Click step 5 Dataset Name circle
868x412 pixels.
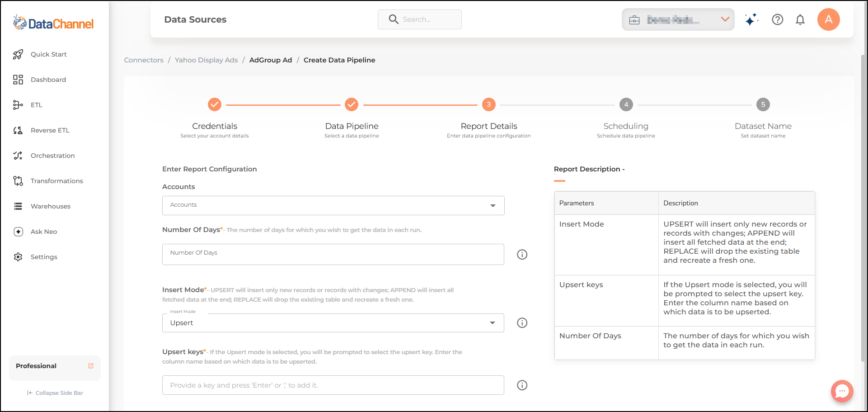(x=763, y=104)
